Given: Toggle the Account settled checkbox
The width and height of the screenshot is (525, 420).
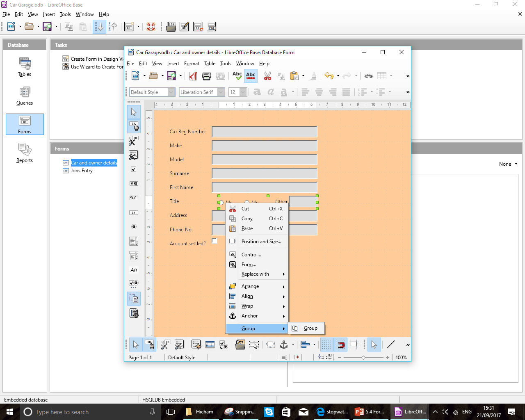Looking at the screenshot, I should (x=214, y=241).
